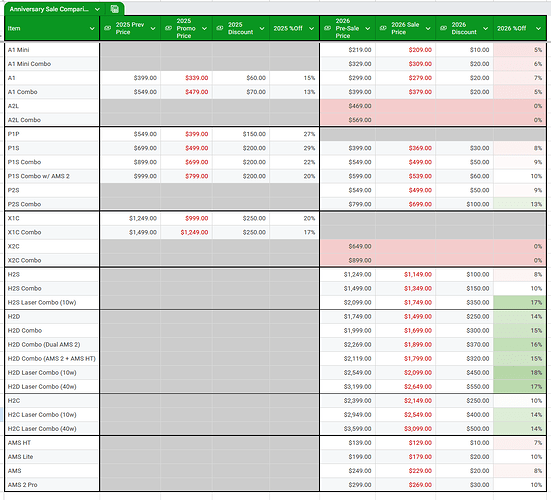This screenshot has height=500, width=551.
Task: Select the $129.00 sale price for AMS HT
Action: (x=406, y=443)
